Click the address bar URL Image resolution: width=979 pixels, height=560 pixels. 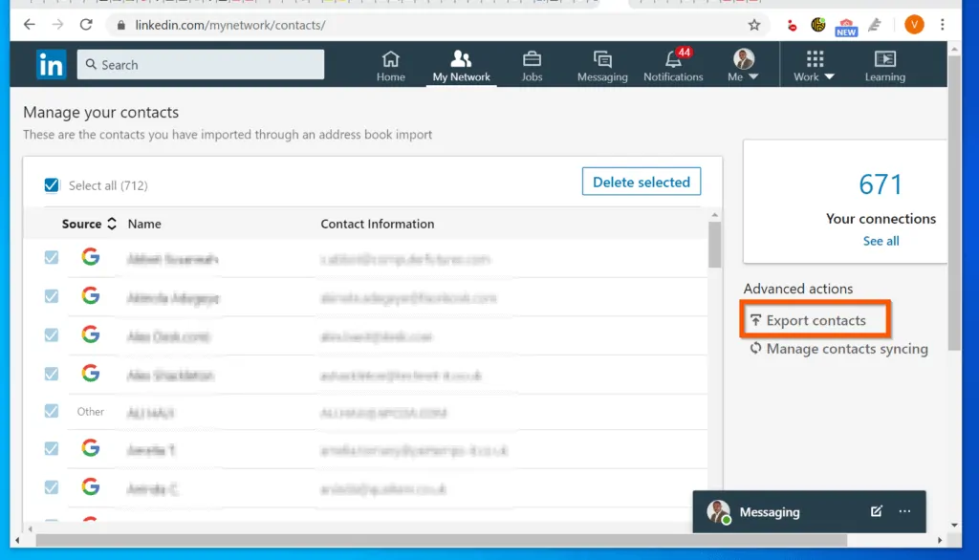click(230, 25)
